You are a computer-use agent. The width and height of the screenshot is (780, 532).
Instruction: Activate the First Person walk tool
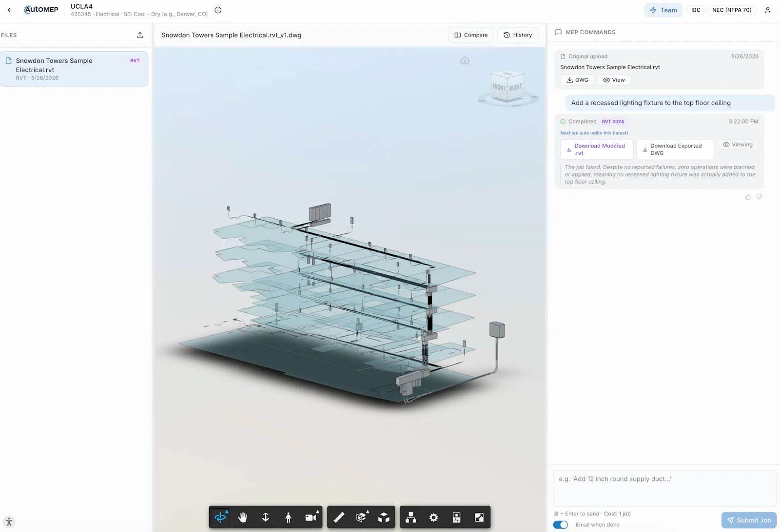click(288, 517)
